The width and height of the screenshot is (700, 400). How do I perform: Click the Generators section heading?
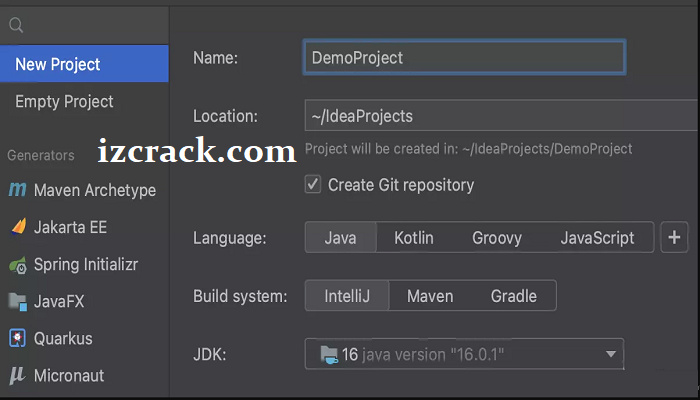point(41,155)
